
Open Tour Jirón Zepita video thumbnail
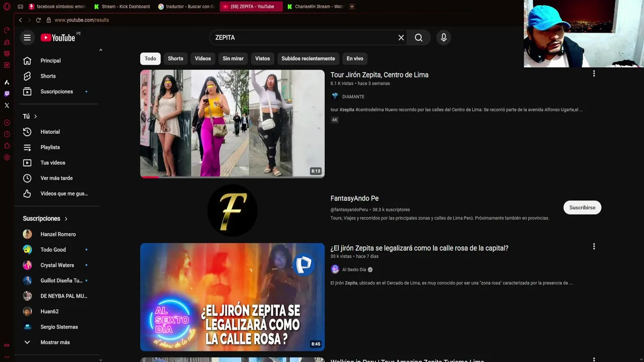click(232, 124)
